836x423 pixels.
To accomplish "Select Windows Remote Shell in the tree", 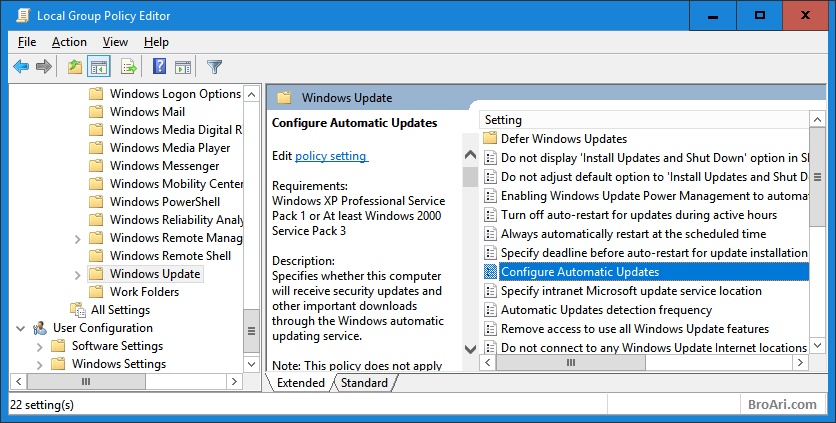I will (x=170, y=256).
